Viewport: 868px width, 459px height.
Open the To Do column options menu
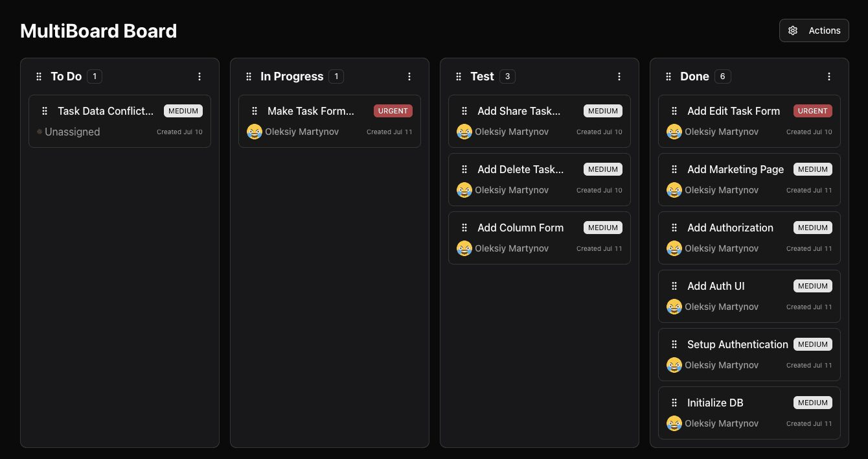click(200, 76)
